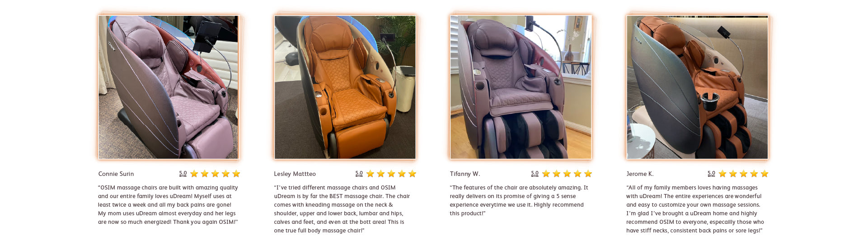This screenshot has height=251, width=868.
Task: Select the reviewer name Jerome K.
Action: coord(640,174)
